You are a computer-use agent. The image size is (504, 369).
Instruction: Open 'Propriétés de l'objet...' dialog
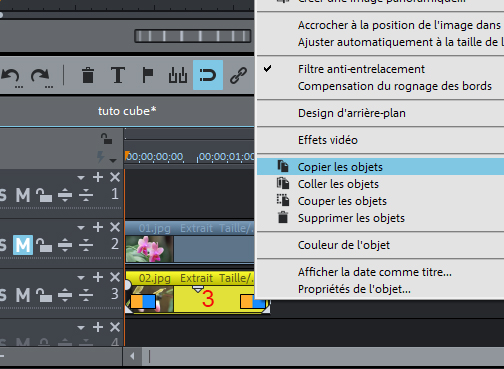tap(380, 289)
